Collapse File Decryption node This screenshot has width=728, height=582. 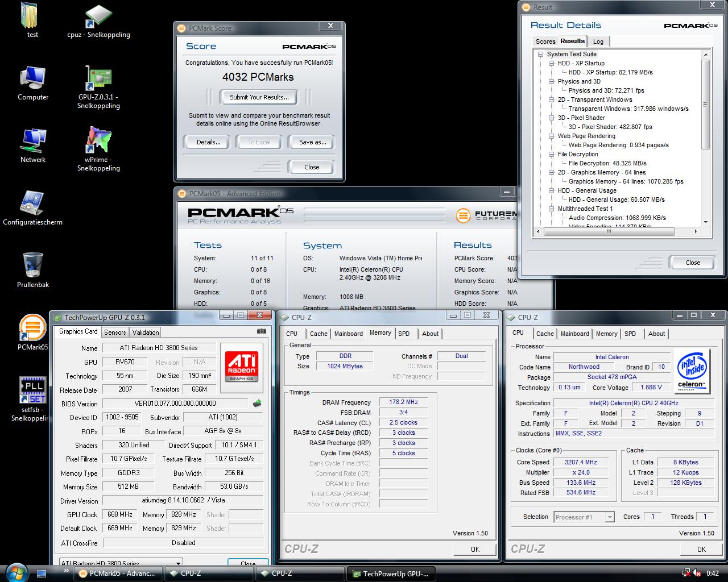coord(552,154)
